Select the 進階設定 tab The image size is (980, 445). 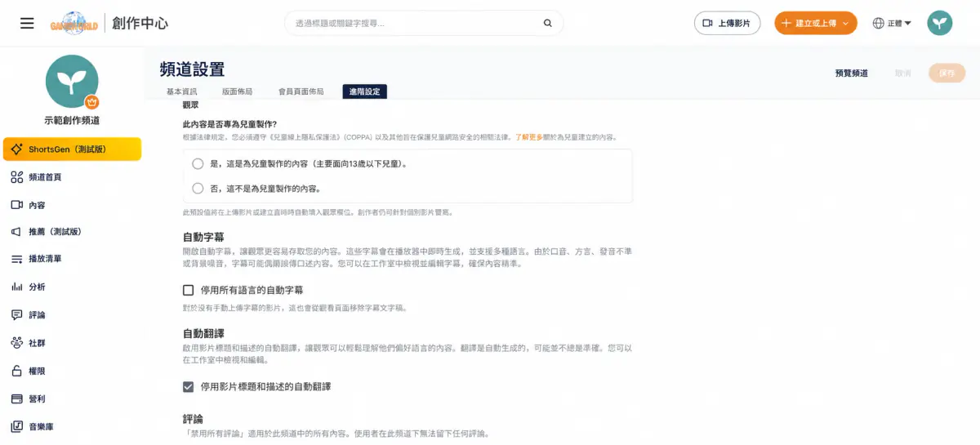(364, 91)
